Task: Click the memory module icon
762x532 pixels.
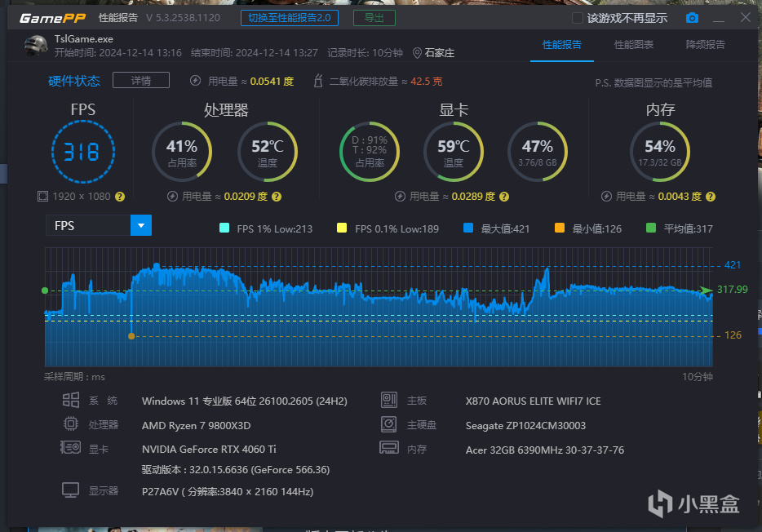Action: click(389, 447)
